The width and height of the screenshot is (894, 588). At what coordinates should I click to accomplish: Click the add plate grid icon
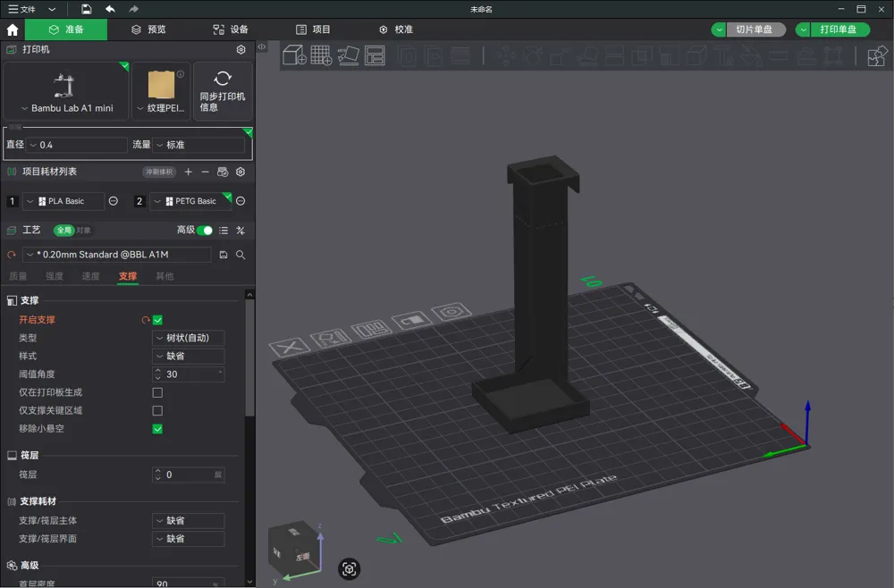[x=321, y=55]
